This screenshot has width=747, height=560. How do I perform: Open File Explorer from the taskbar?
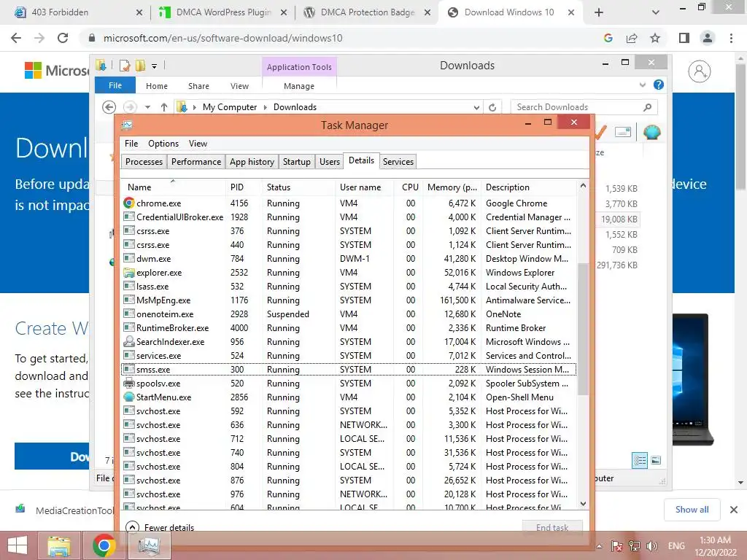(x=59, y=545)
